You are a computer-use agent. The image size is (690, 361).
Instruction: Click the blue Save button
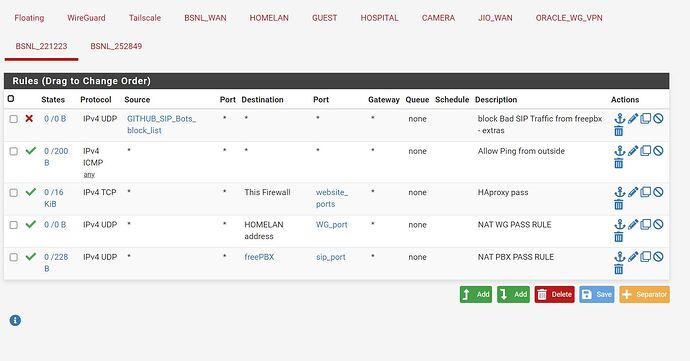point(597,295)
